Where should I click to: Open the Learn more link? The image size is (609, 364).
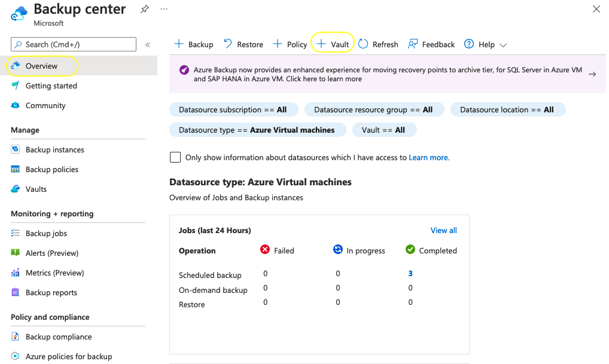[x=428, y=158]
